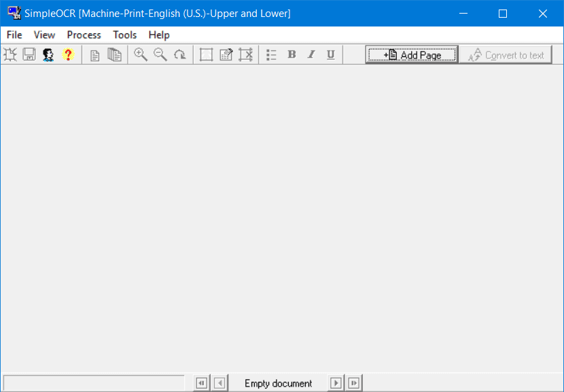Select the text region edit icon
The height and width of the screenshot is (392, 564).
click(226, 54)
